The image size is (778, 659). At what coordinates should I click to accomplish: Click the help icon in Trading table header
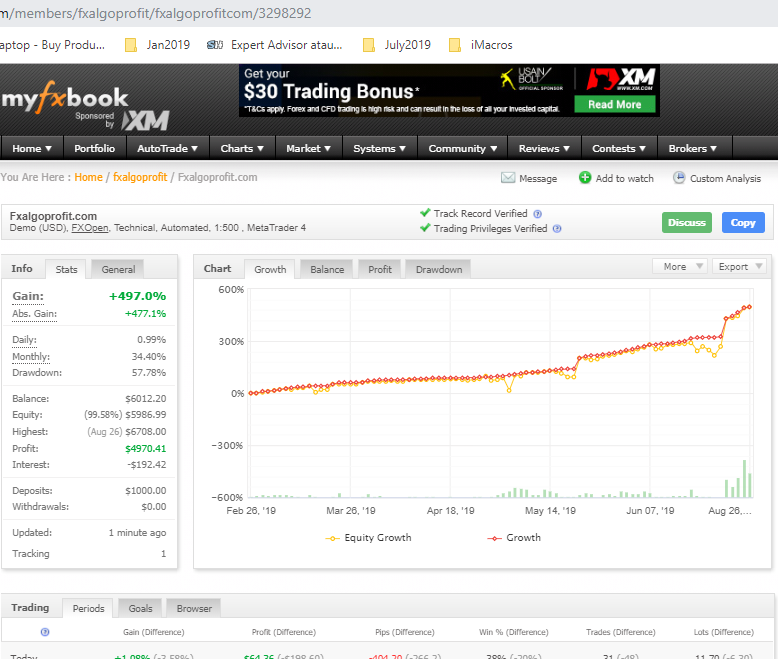44,632
